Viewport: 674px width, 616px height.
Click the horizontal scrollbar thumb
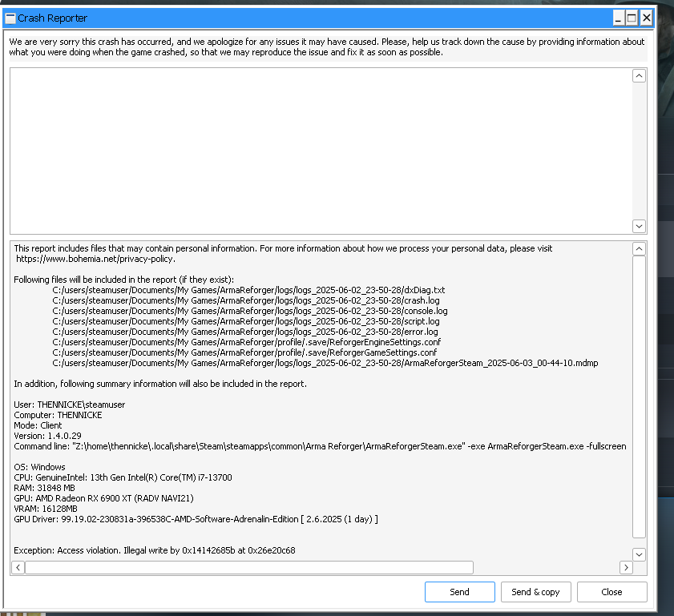click(249, 567)
